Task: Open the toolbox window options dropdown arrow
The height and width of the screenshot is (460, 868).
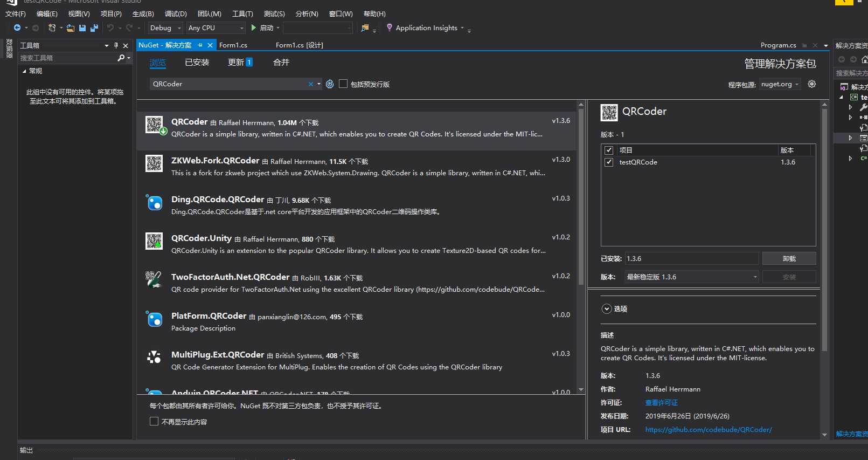Action: point(107,46)
